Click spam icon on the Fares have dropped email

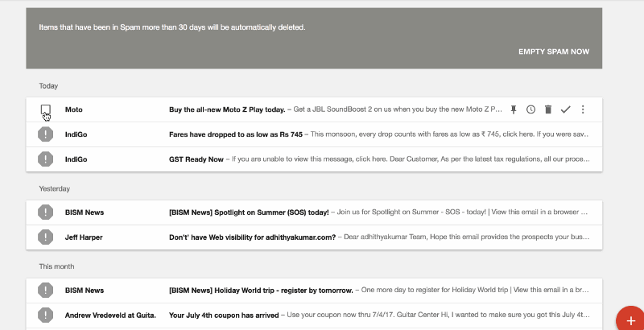[x=45, y=134]
